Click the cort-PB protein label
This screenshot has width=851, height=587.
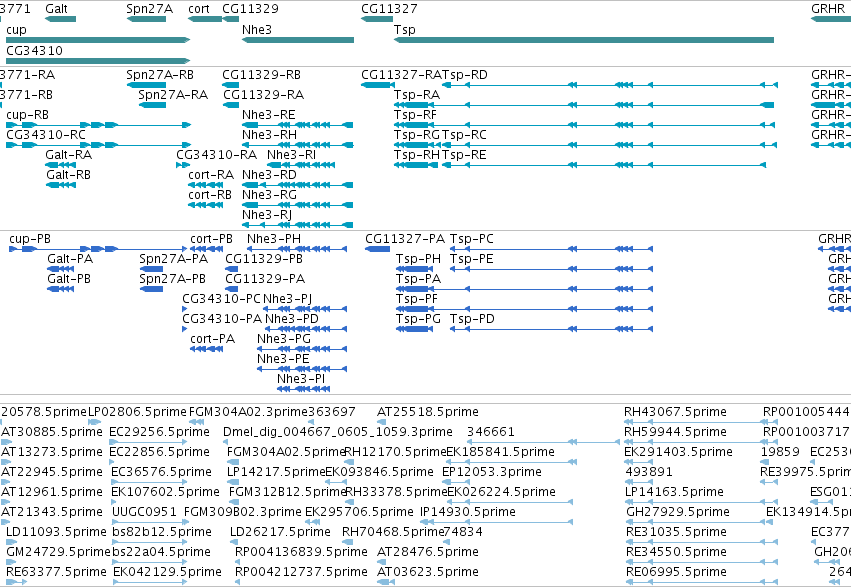tap(211, 239)
